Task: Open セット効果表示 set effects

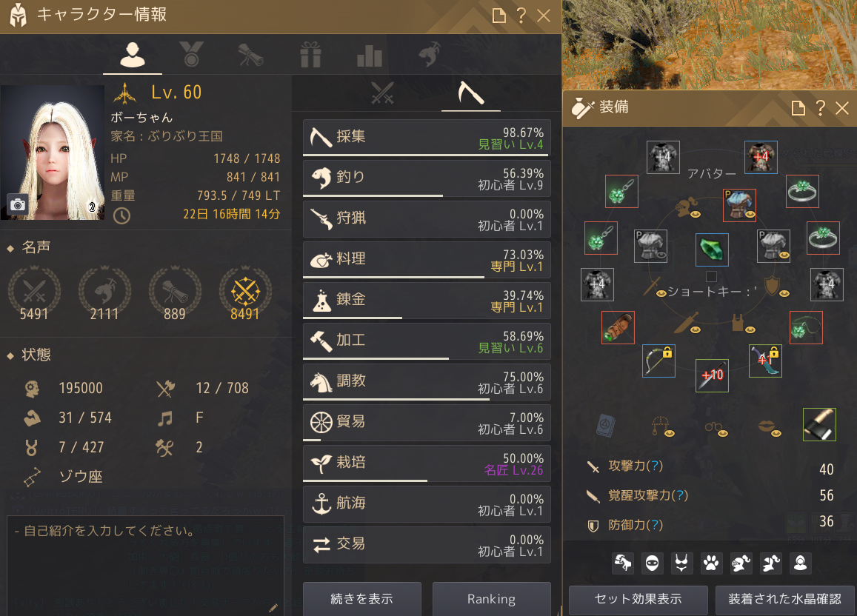Action: click(x=638, y=600)
